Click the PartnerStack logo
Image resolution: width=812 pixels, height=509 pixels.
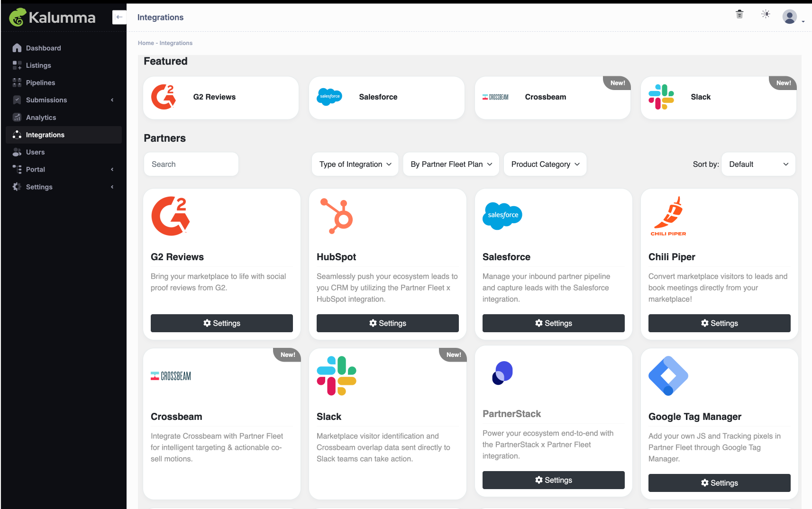(502, 373)
